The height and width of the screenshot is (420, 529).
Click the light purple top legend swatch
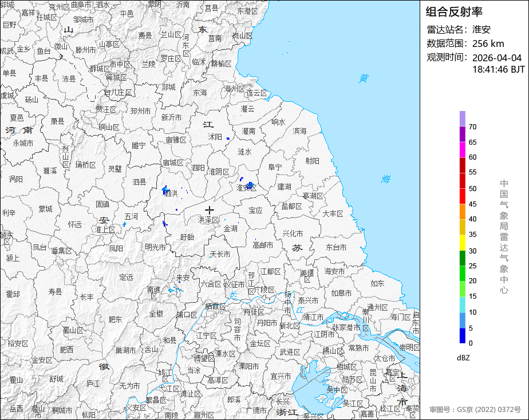point(462,118)
